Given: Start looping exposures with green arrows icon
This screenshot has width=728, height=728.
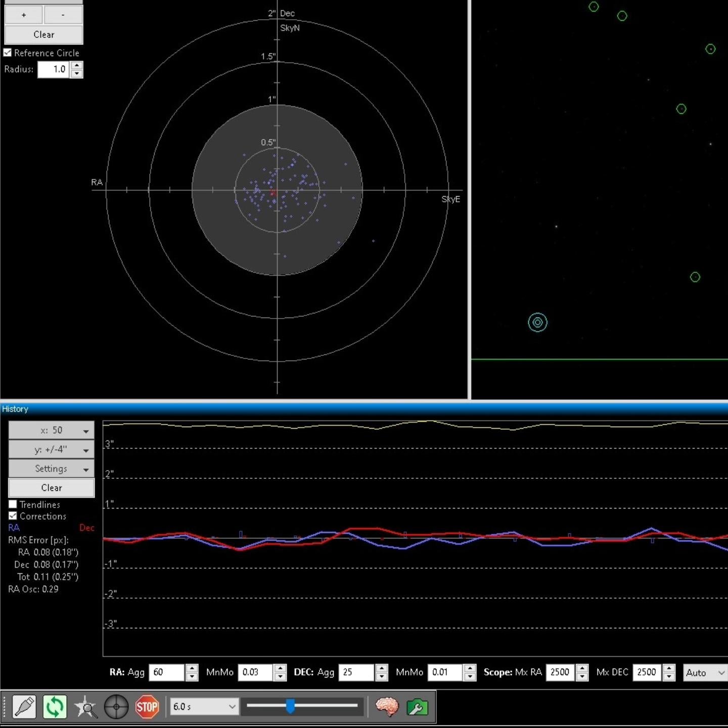Looking at the screenshot, I should (x=55, y=706).
